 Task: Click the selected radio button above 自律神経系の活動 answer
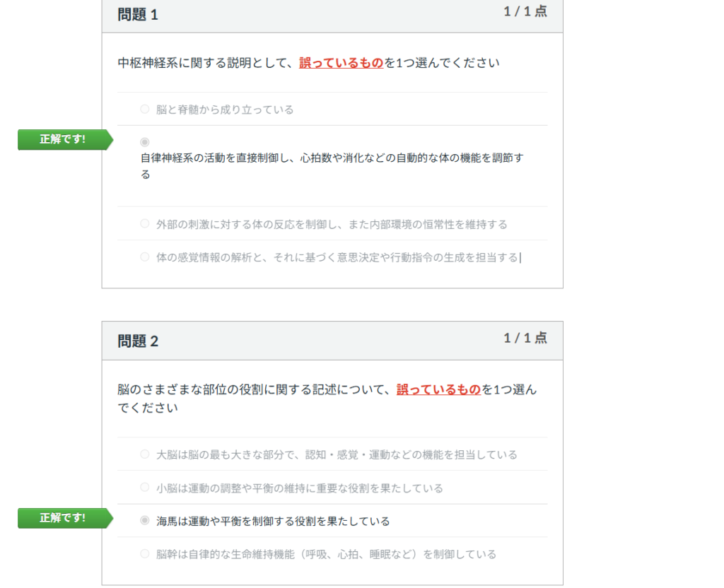(145, 142)
